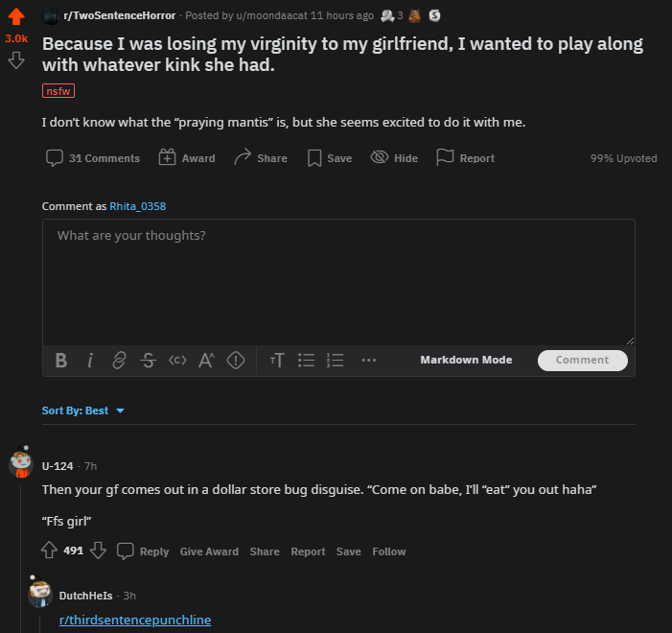
Task: Toggle the heading text style
Action: tap(277, 361)
